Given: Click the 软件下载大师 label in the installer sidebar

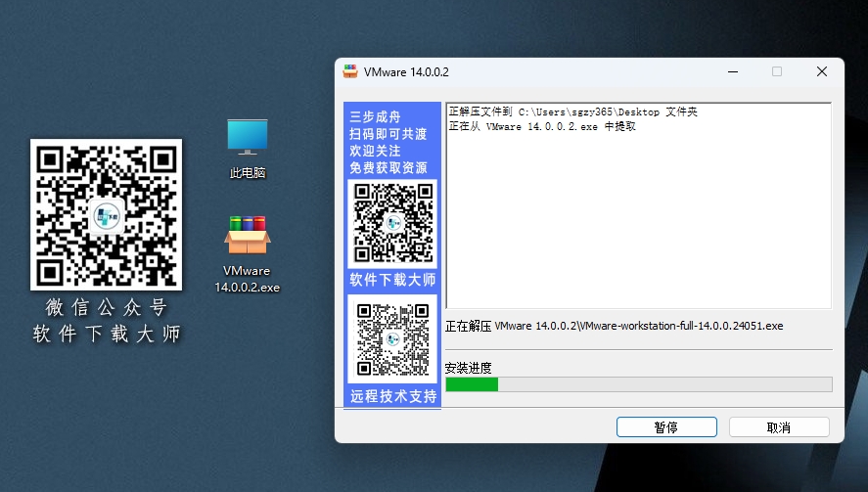Looking at the screenshot, I should [392, 280].
